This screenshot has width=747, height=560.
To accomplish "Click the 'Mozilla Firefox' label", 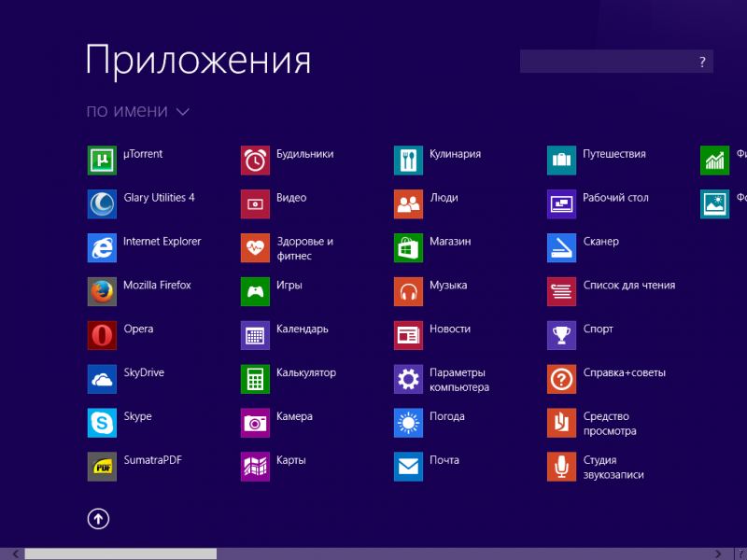I will point(157,286).
